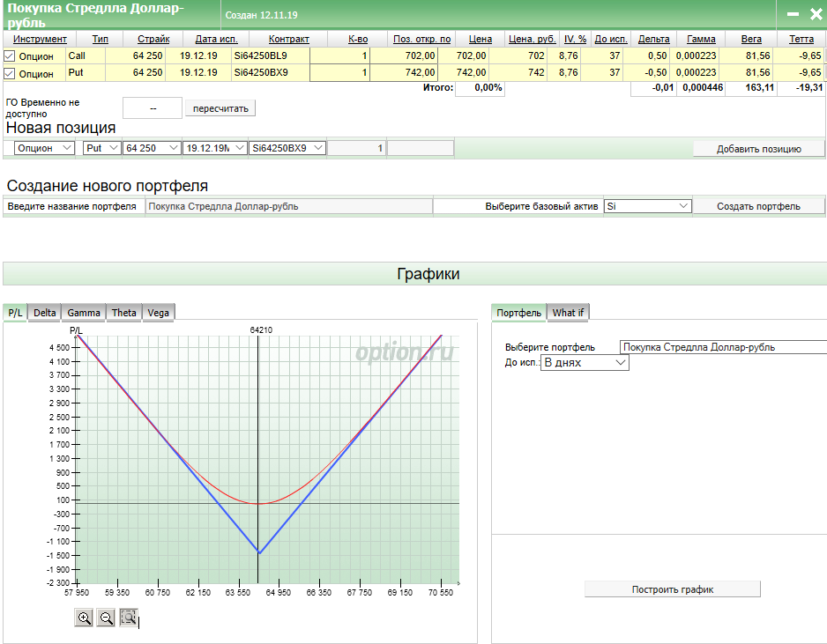The height and width of the screenshot is (644, 827).
Task: Sort by Поз. откр. по column header
Action: (x=422, y=39)
